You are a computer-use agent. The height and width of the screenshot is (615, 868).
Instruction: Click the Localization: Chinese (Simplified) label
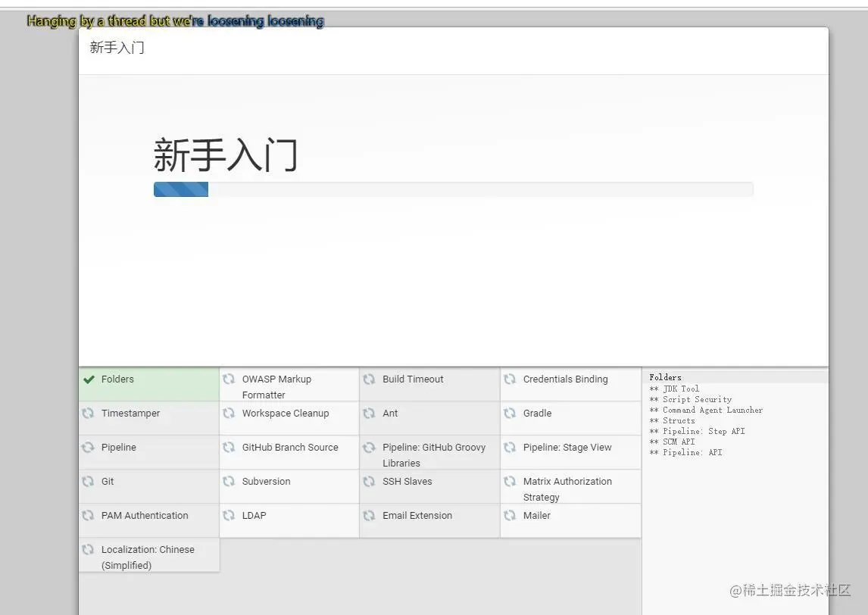pos(148,557)
